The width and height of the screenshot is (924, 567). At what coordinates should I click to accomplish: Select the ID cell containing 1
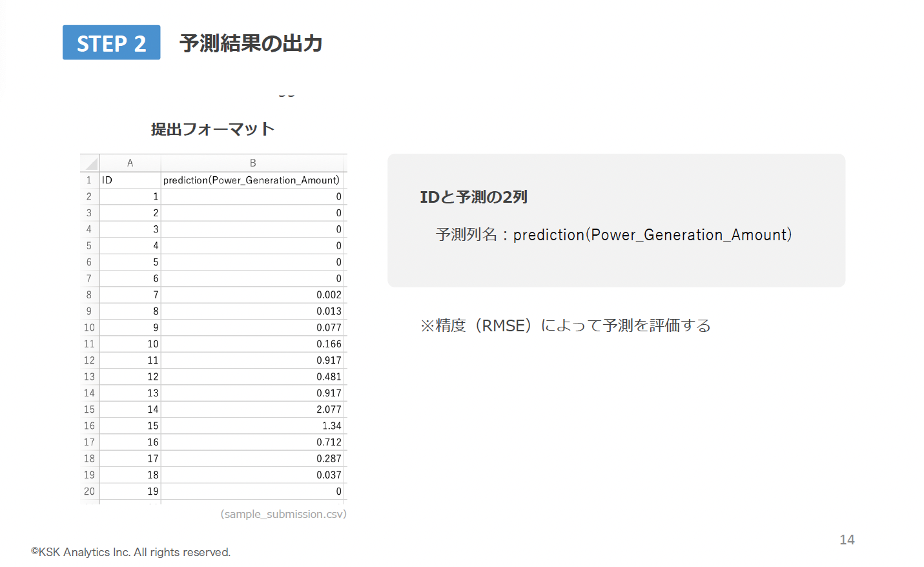[130, 196]
